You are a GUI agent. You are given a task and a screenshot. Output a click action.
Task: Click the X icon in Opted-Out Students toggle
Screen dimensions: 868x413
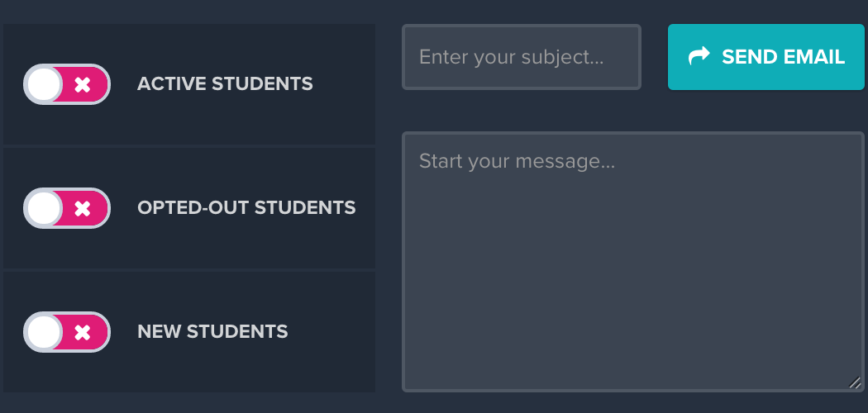coord(83,208)
